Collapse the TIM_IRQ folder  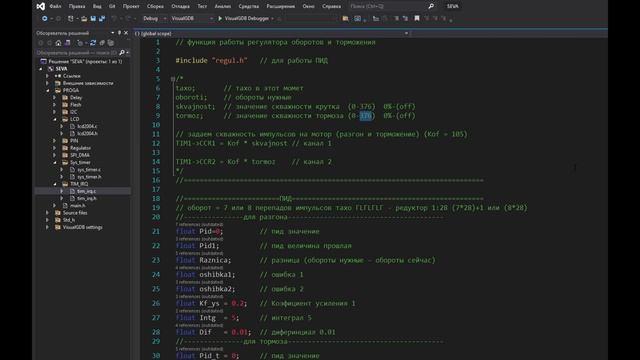pyautogui.click(x=55, y=184)
